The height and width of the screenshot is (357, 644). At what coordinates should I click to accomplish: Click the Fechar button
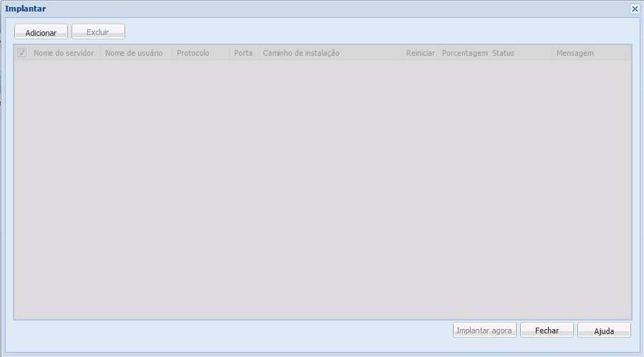[x=547, y=330]
